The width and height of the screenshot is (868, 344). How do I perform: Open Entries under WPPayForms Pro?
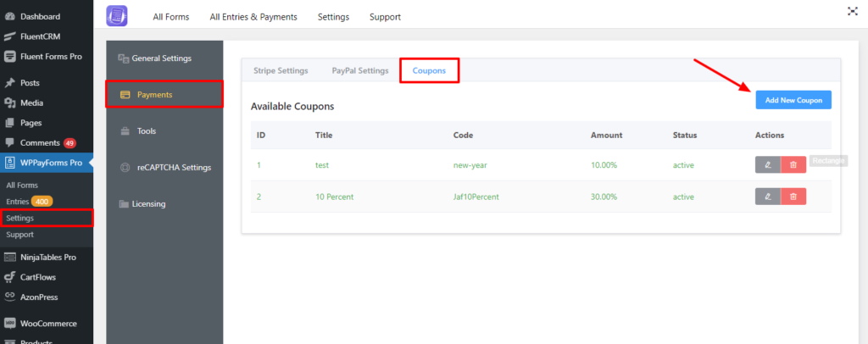[17, 201]
